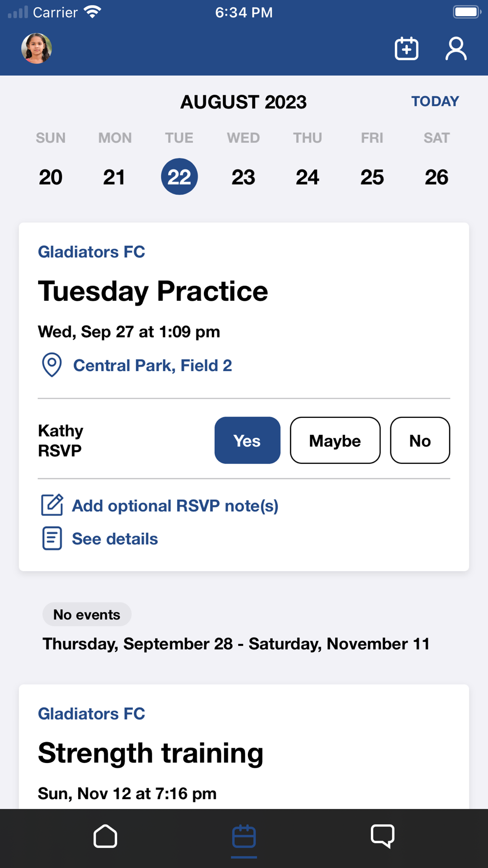Select Wednesday 23 in week strip
This screenshot has width=488, height=868.
pos(243,177)
